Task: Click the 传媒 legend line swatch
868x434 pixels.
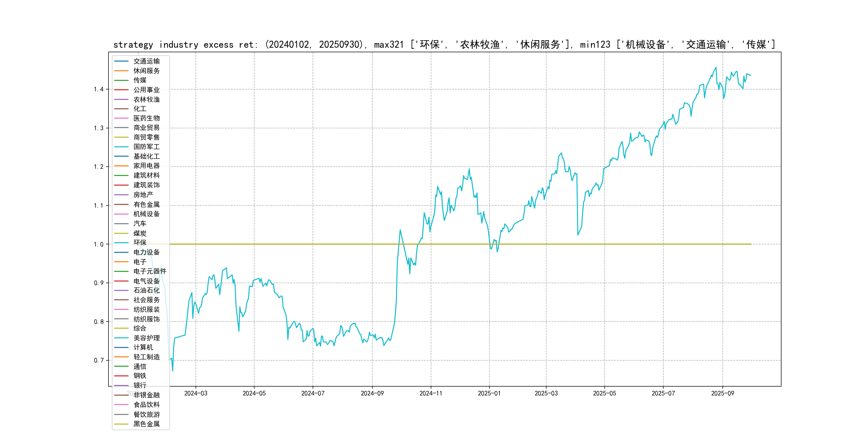Action: pyautogui.click(x=121, y=80)
